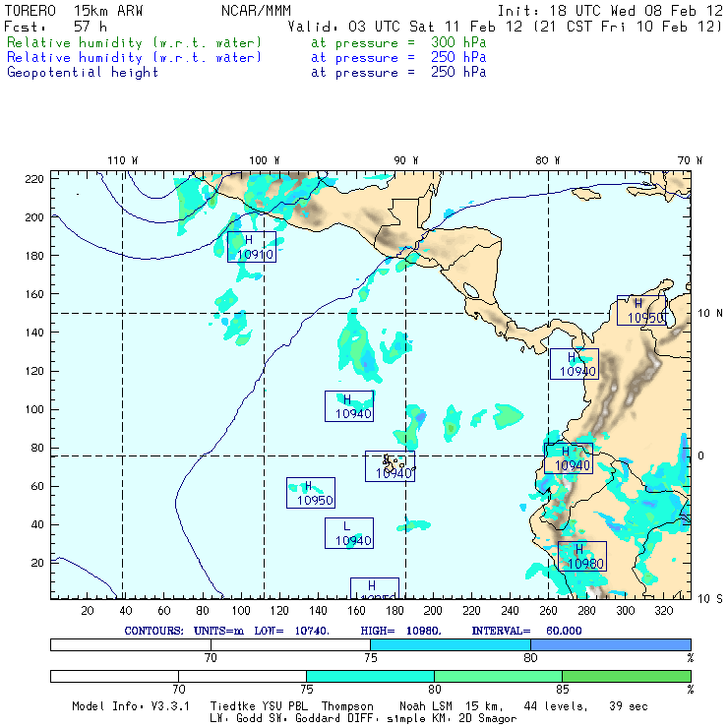728x728 pixels.
Task: Select the L 10940 low marker
Action: pyautogui.click(x=348, y=533)
